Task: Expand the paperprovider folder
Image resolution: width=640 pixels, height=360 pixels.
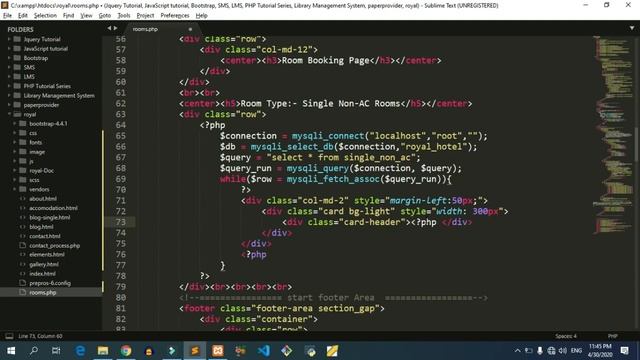Action: coord(9,105)
